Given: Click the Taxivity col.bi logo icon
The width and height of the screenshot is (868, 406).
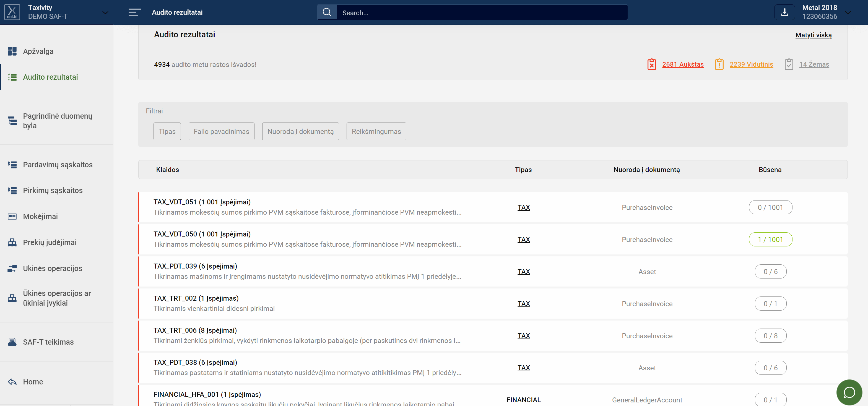Looking at the screenshot, I should (x=12, y=12).
